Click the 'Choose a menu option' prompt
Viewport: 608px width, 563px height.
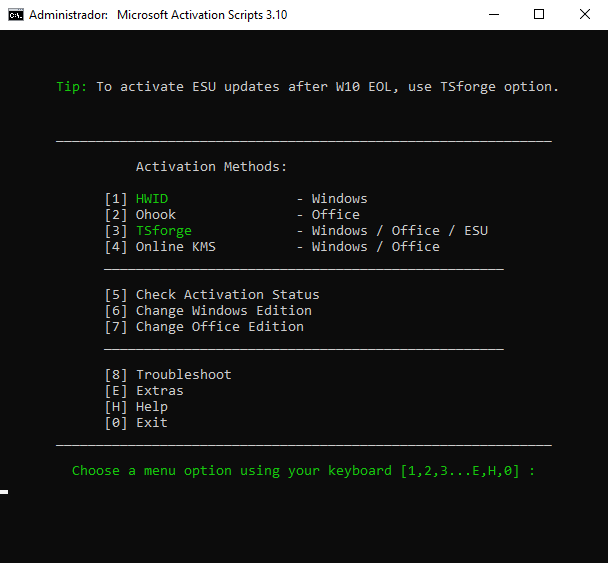tap(303, 471)
